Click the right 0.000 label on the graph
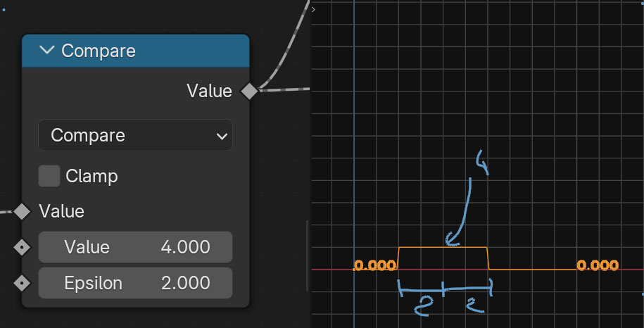This screenshot has height=328, width=644. pos(597,265)
